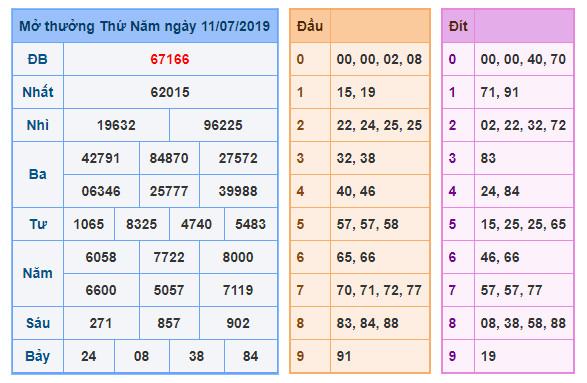Click Ba prize number 84870
Screen dimensions: 587x383
pos(169,158)
